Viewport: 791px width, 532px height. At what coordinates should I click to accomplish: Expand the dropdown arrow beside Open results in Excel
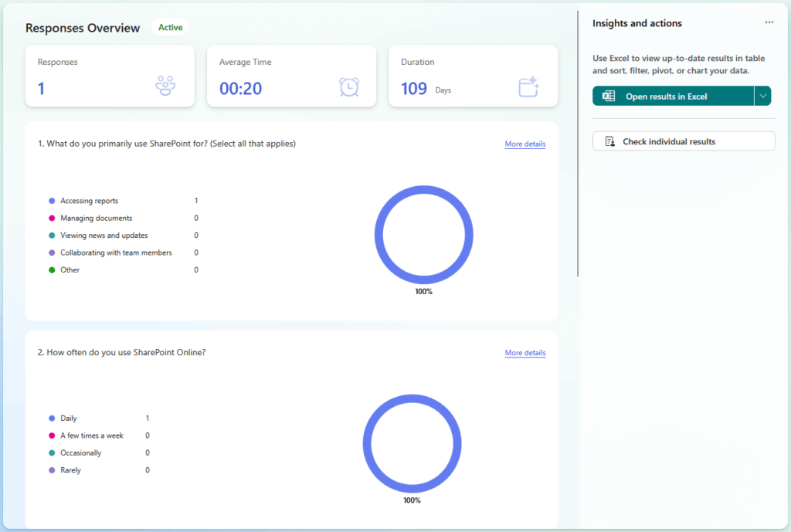coord(762,96)
